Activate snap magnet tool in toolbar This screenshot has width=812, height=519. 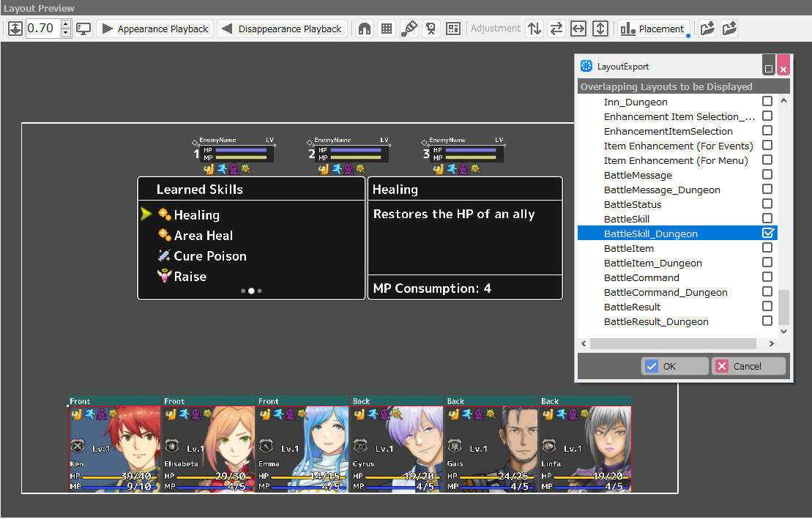coord(364,28)
